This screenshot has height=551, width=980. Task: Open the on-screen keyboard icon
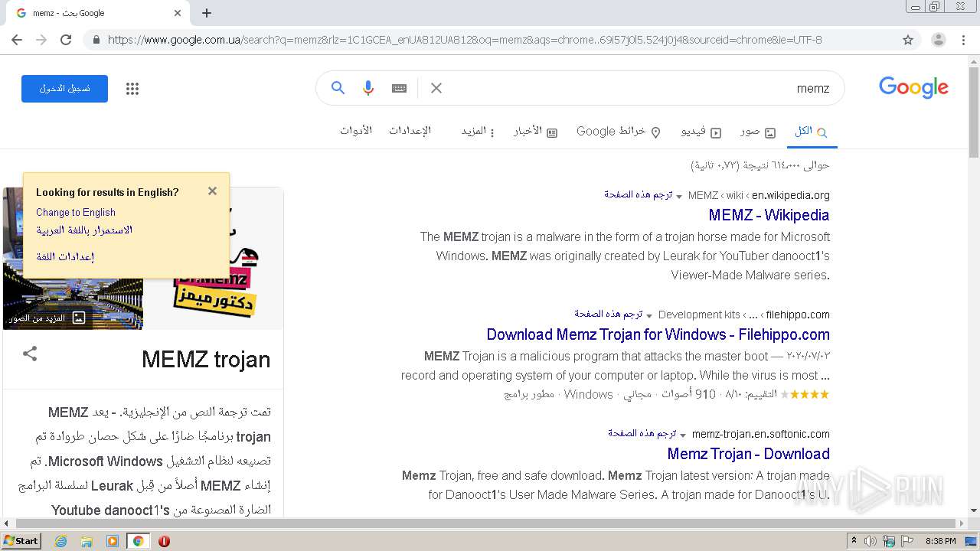pos(399,88)
